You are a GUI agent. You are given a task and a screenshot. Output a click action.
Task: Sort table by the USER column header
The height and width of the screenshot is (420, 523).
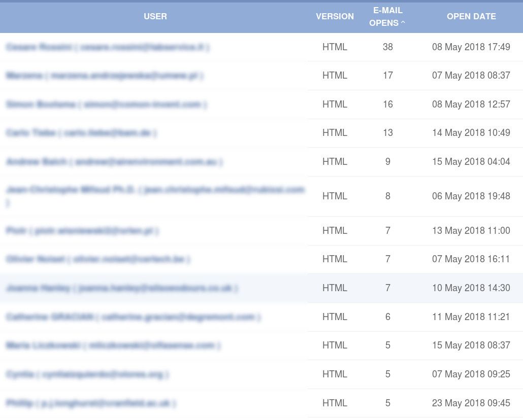pyautogui.click(x=155, y=16)
